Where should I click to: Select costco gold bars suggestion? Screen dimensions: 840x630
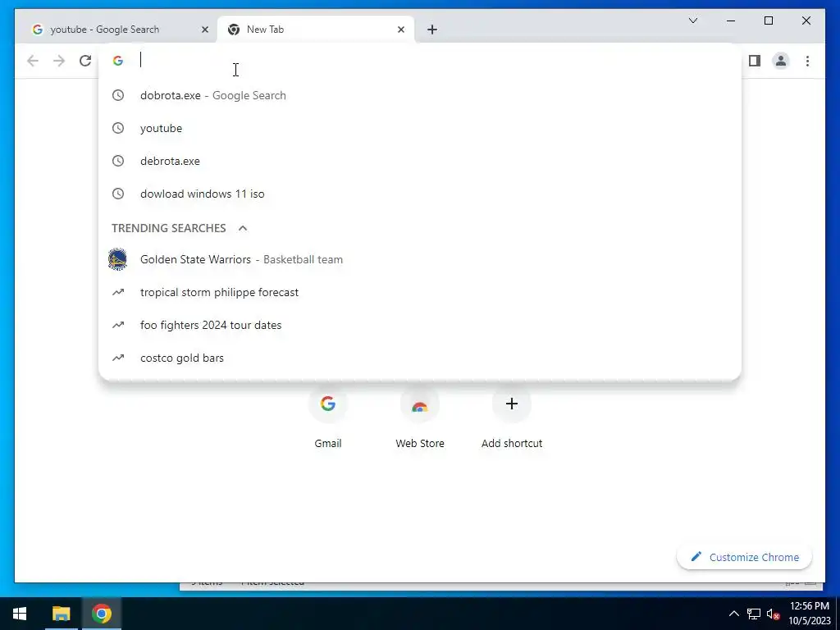pos(420,358)
